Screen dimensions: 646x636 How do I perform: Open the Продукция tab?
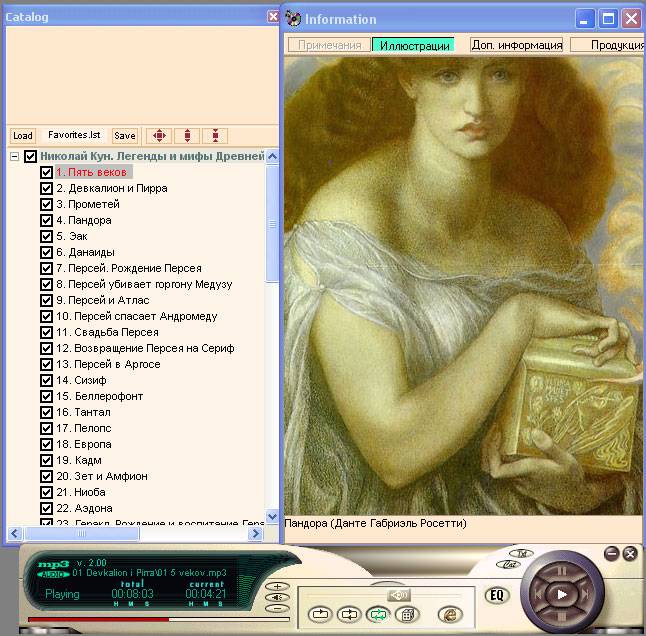point(608,45)
